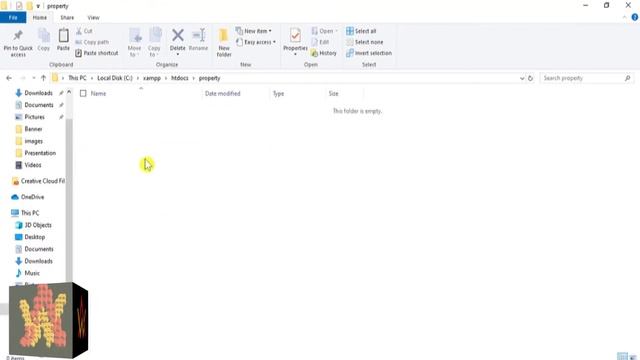This screenshot has height=360, width=640.
Task: Open the Properties icon
Action: point(296,35)
